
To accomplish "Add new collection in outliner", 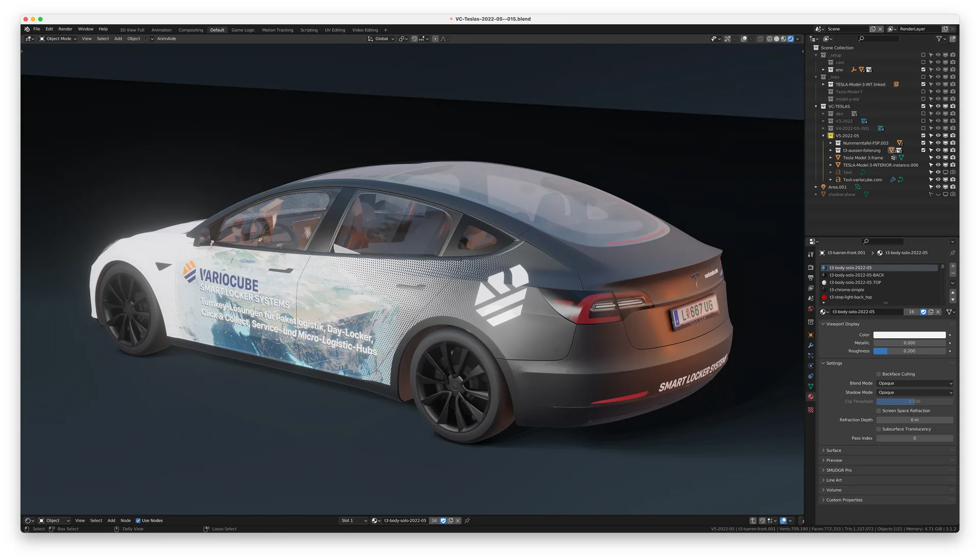I will pyautogui.click(x=952, y=39).
